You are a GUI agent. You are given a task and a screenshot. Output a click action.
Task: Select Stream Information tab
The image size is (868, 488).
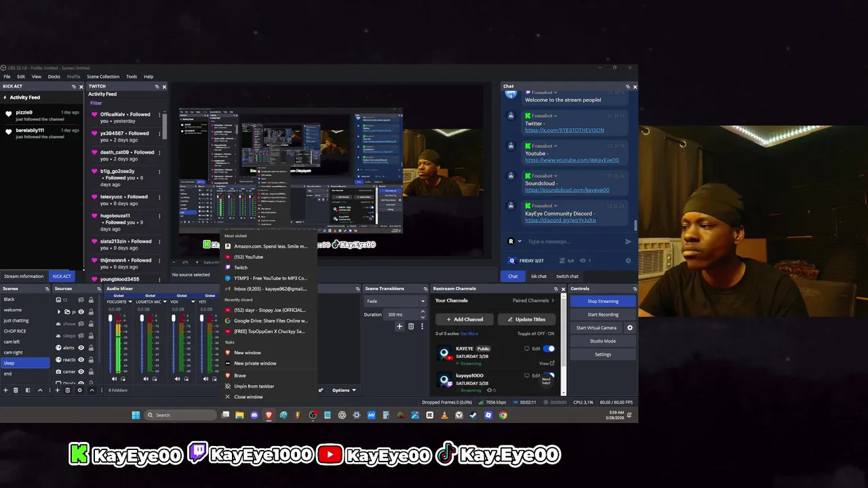(x=24, y=276)
